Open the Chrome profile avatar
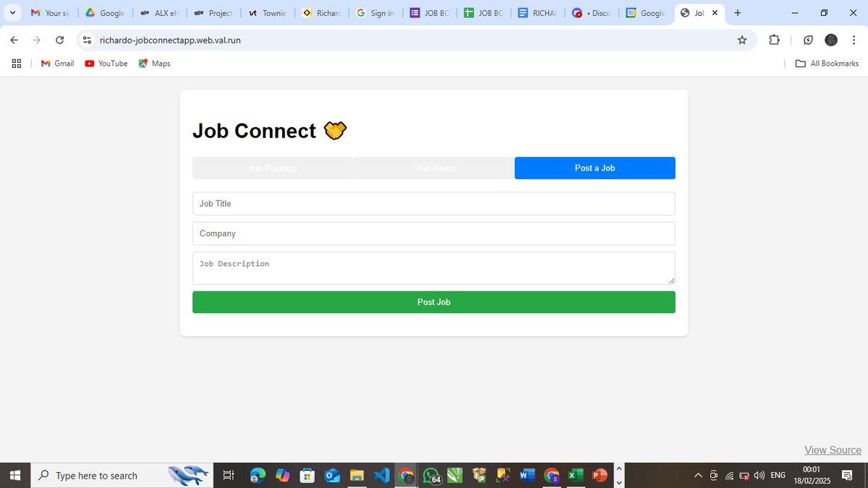This screenshot has height=488, width=868. [x=831, y=40]
